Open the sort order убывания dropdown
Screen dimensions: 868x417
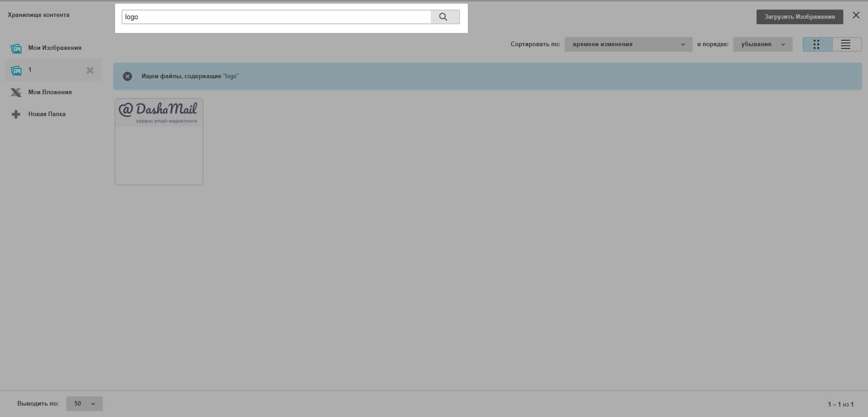(762, 44)
